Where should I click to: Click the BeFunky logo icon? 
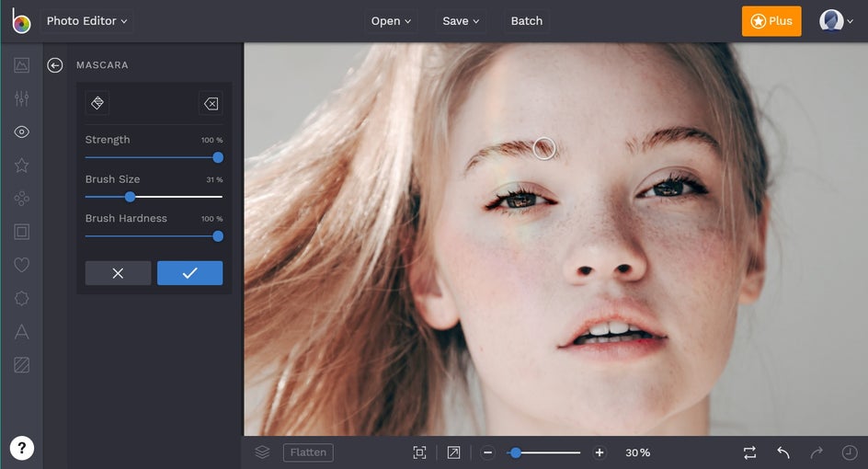pos(21,20)
